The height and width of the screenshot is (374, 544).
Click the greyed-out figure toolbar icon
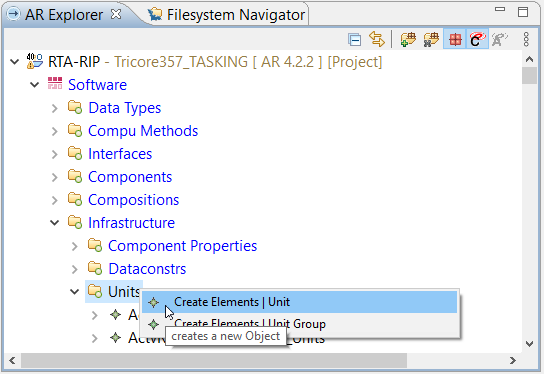click(500, 39)
